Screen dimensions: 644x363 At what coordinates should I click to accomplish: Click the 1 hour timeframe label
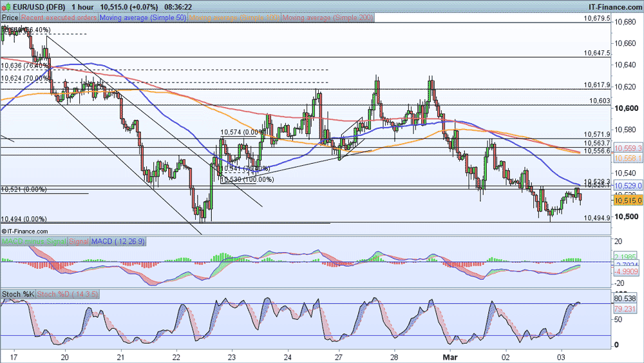point(82,7)
